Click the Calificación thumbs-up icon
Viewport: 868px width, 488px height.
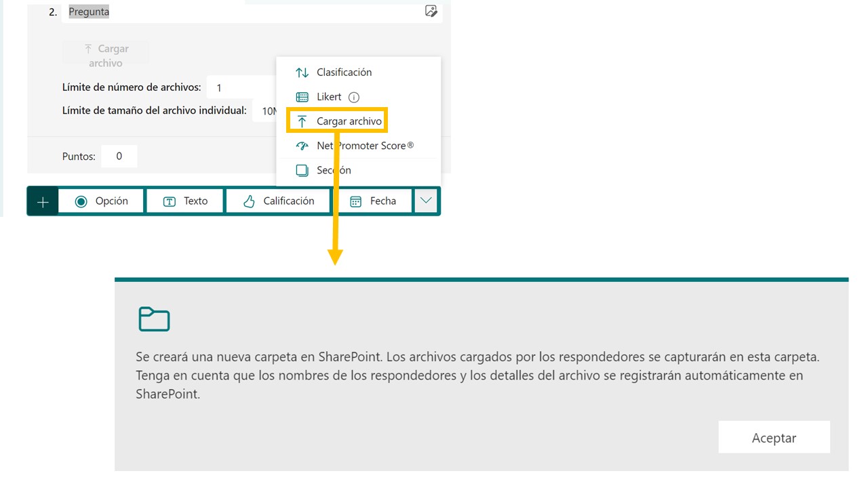coord(249,201)
